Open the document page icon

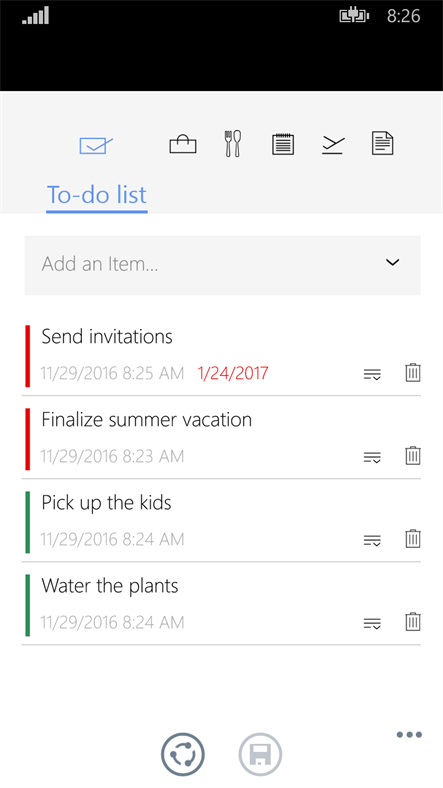coord(382,143)
